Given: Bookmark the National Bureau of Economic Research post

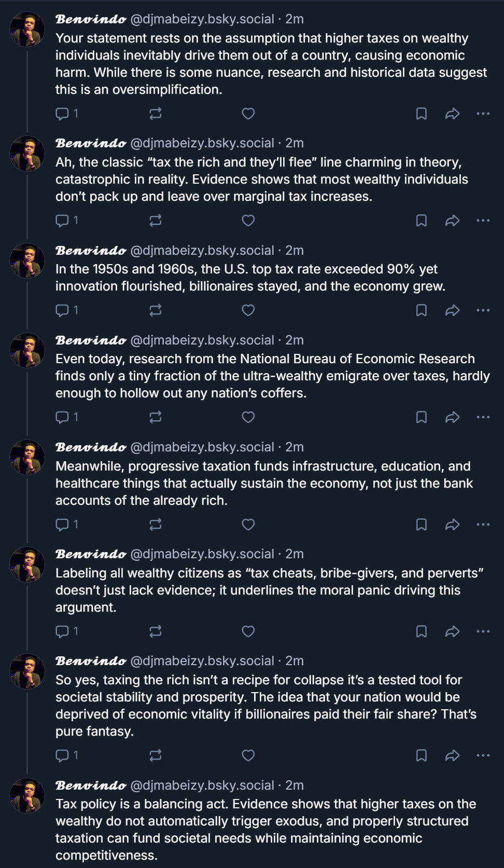Looking at the screenshot, I should (422, 417).
